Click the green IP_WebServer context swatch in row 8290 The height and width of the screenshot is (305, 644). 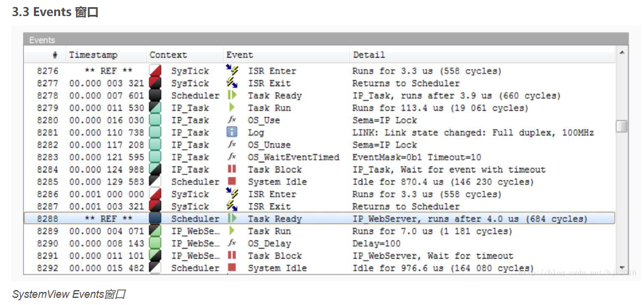coord(155,243)
